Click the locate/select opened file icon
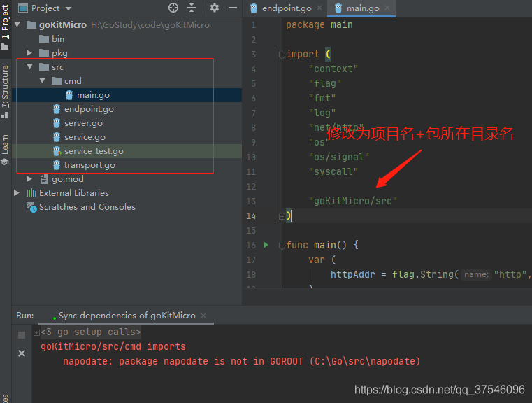Image resolution: width=532 pixels, height=403 pixels. 173,8
